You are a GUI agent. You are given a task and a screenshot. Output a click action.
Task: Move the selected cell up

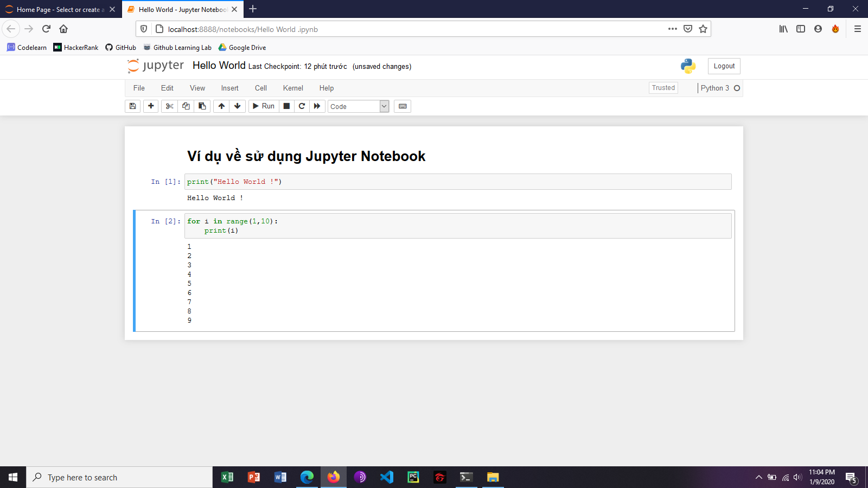coord(221,106)
